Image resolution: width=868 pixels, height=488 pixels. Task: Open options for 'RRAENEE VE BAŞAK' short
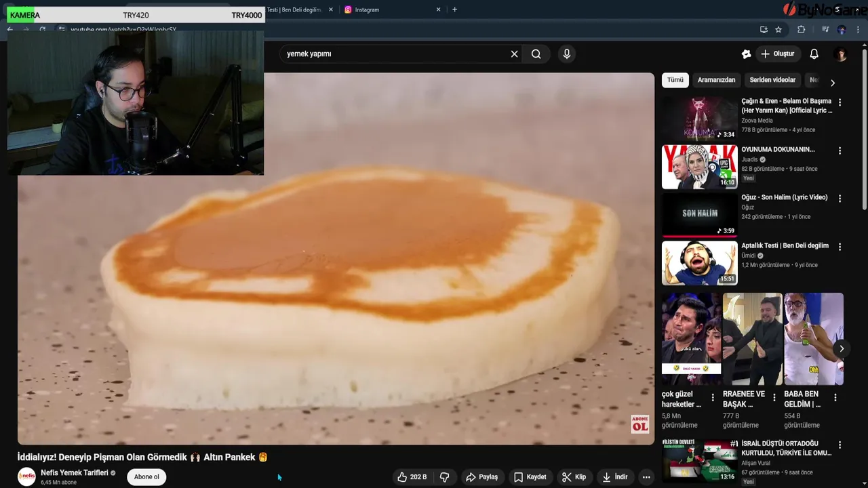click(774, 398)
